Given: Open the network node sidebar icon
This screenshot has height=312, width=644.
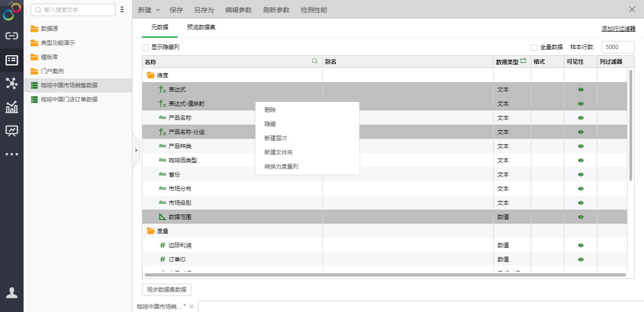Looking at the screenshot, I should [11, 84].
